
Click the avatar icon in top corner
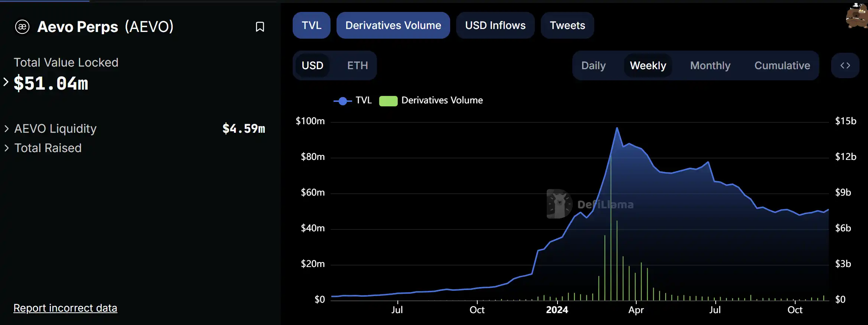(857, 16)
